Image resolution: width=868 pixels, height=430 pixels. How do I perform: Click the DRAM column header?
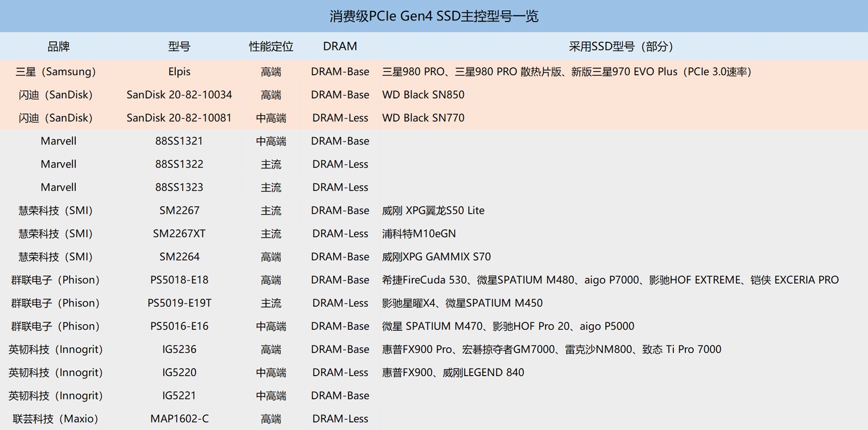click(x=340, y=47)
